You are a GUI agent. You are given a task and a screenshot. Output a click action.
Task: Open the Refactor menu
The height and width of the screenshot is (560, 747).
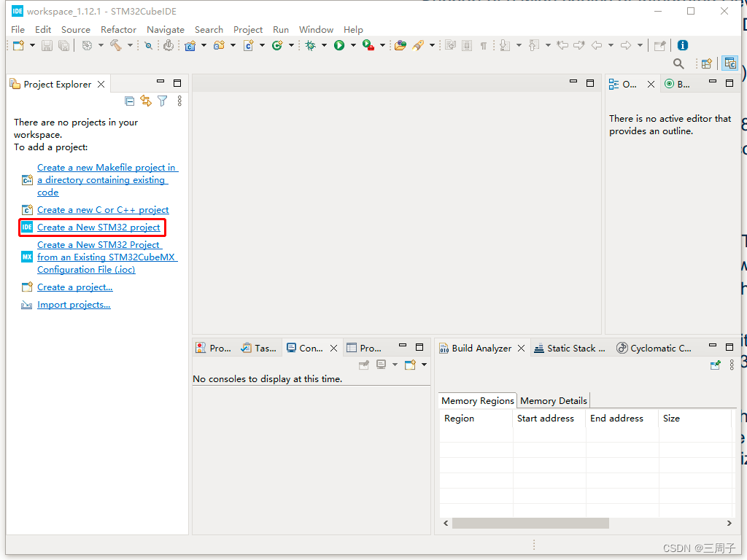(118, 29)
